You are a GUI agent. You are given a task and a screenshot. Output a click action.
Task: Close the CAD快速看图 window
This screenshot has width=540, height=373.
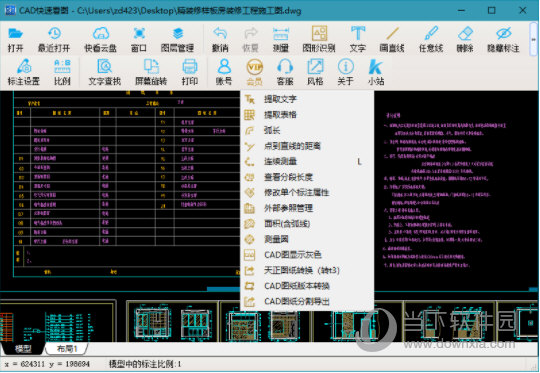[522, 10]
